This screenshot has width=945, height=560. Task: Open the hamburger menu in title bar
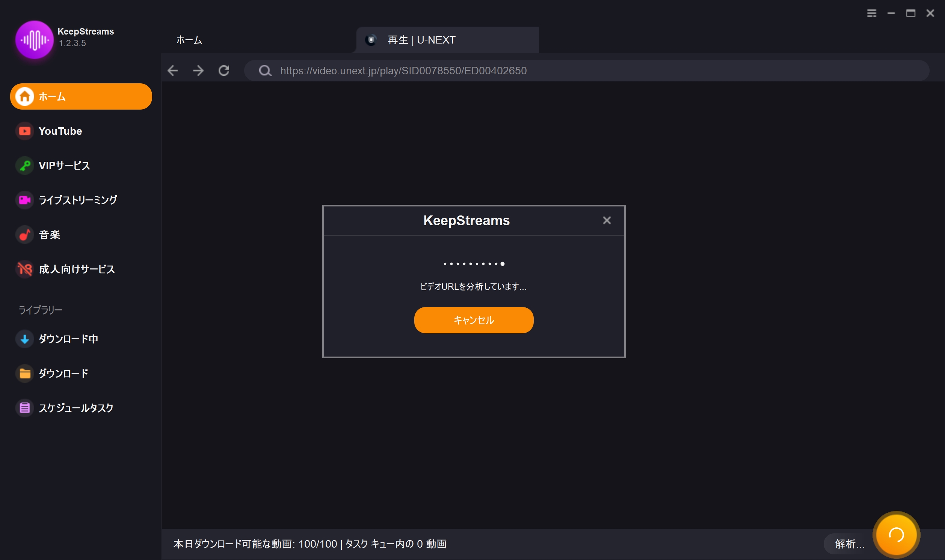pos(871,14)
